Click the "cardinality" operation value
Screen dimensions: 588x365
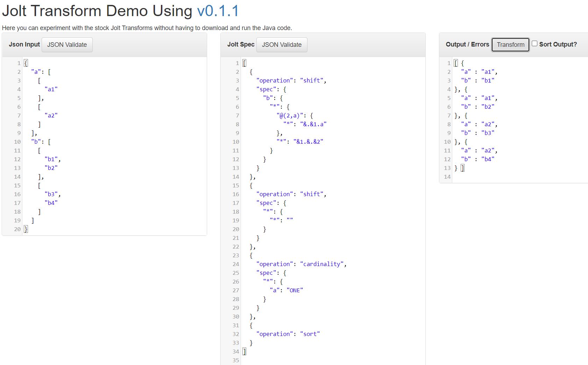[x=322, y=264]
